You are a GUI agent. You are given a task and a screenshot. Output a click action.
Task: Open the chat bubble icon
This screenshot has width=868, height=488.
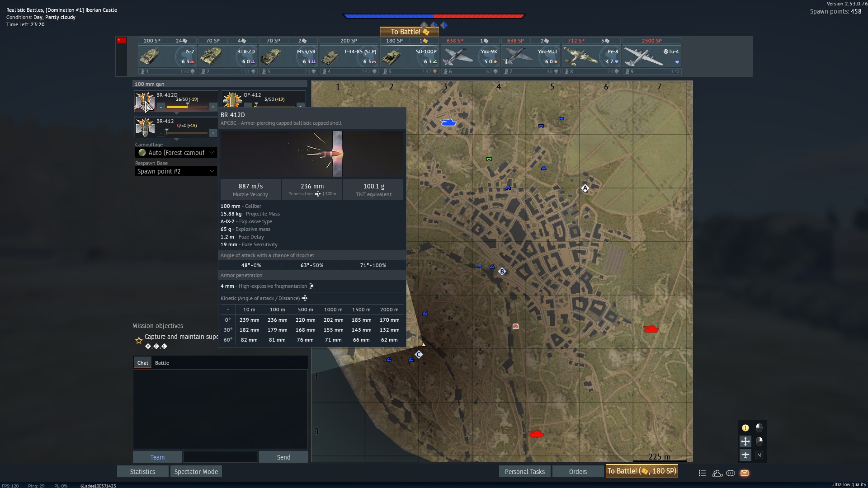[x=731, y=473]
